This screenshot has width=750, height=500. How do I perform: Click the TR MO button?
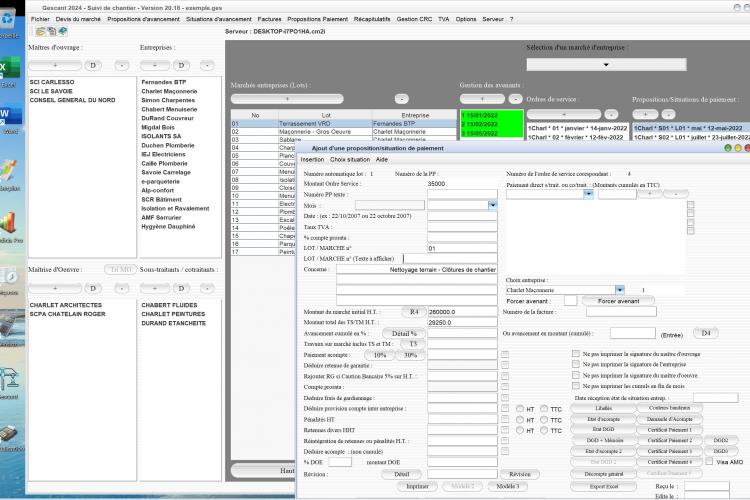point(121,269)
